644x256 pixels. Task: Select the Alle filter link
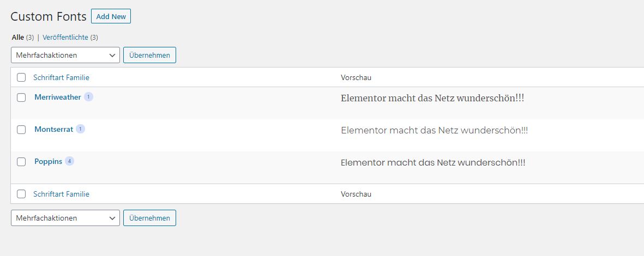(18, 38)
